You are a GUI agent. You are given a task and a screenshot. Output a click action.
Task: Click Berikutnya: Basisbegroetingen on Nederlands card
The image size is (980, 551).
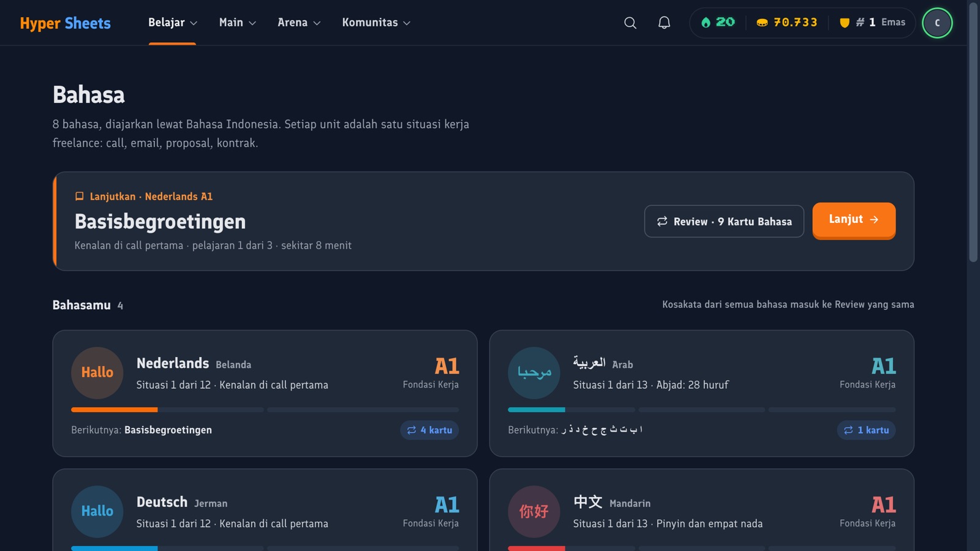tap(141, 430)
